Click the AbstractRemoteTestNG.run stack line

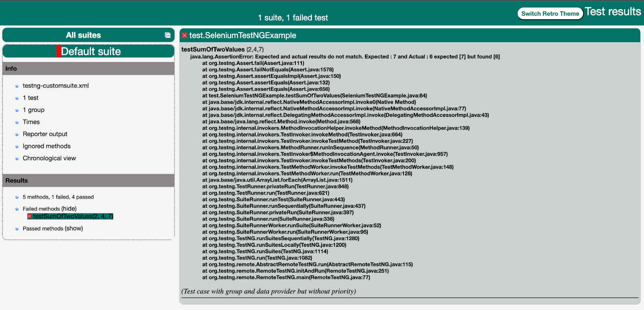coord(308,265)
